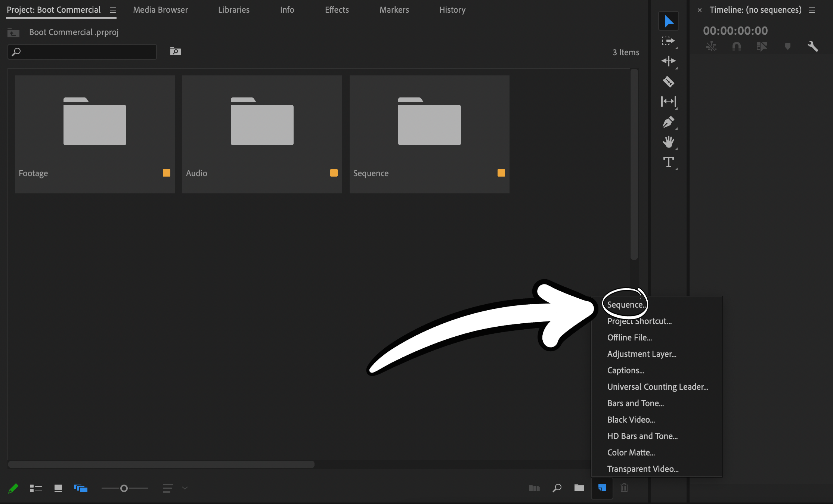The image size is (833, 504).
Task: Open the Project panel hamburger menu
Action: (x=112, y=10)
